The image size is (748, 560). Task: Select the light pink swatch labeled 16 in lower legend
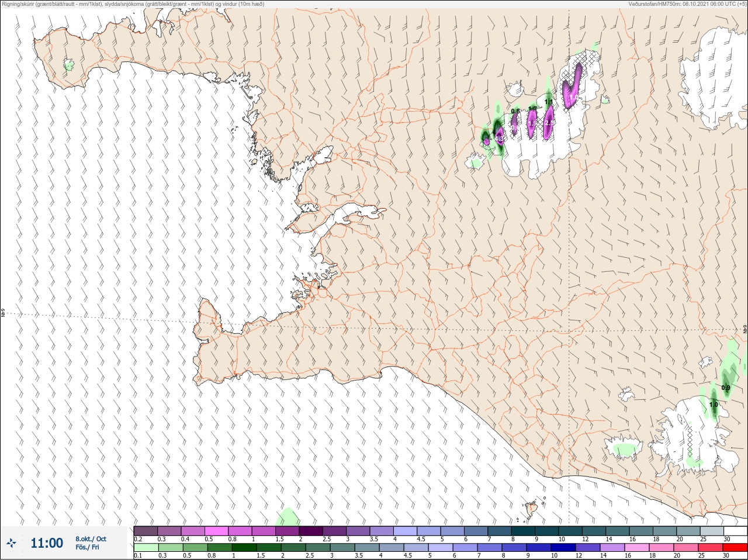coord(637,548)
